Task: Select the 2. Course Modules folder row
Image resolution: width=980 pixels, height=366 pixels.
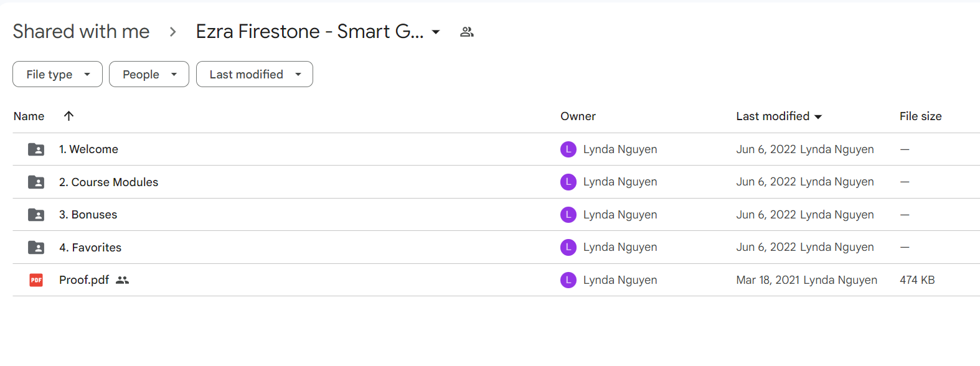Action: 496,182
